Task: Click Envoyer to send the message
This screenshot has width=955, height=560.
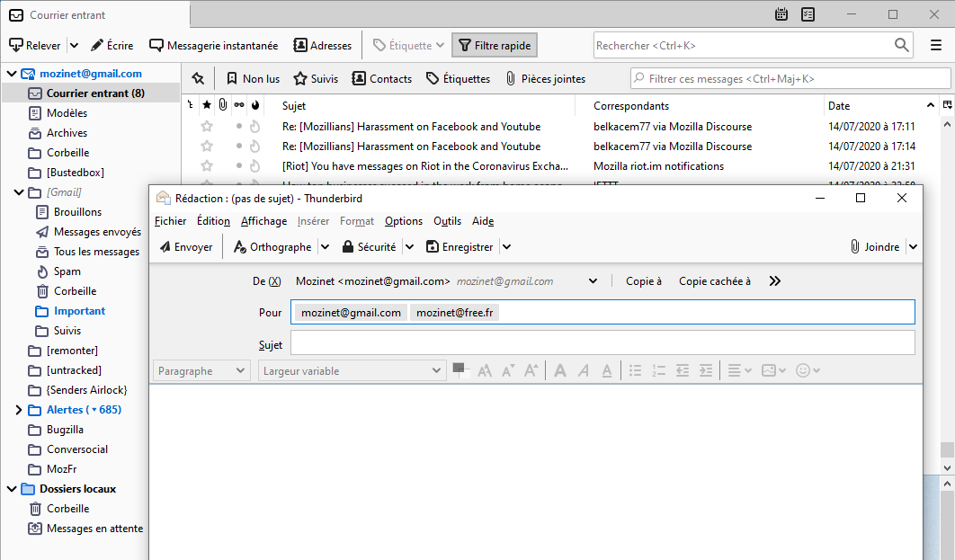Action: tap(186, 246)
